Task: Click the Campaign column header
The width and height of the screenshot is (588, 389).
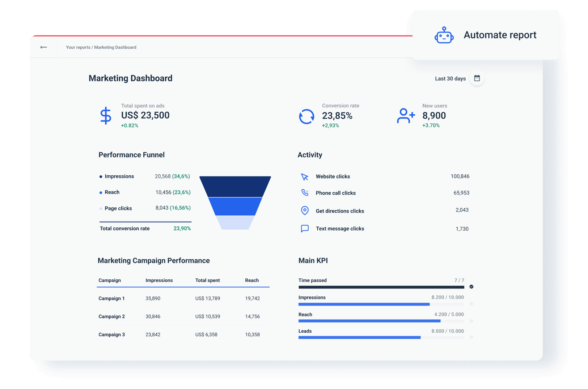Action: 109,280
